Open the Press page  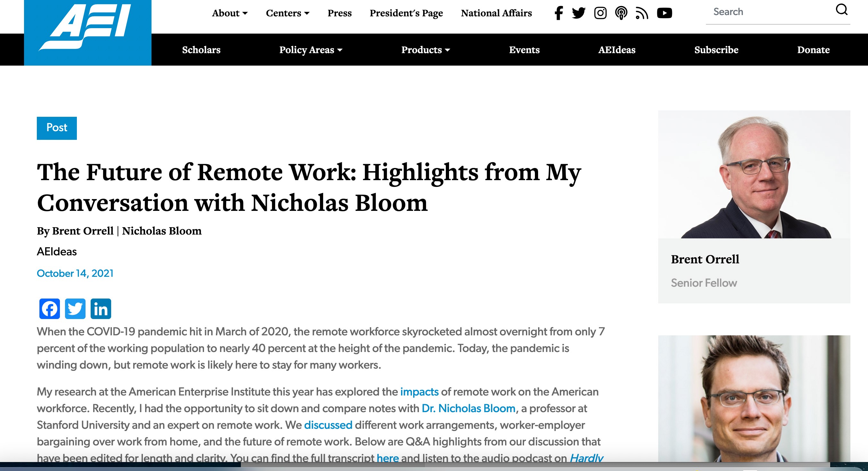tap(339, 13)
